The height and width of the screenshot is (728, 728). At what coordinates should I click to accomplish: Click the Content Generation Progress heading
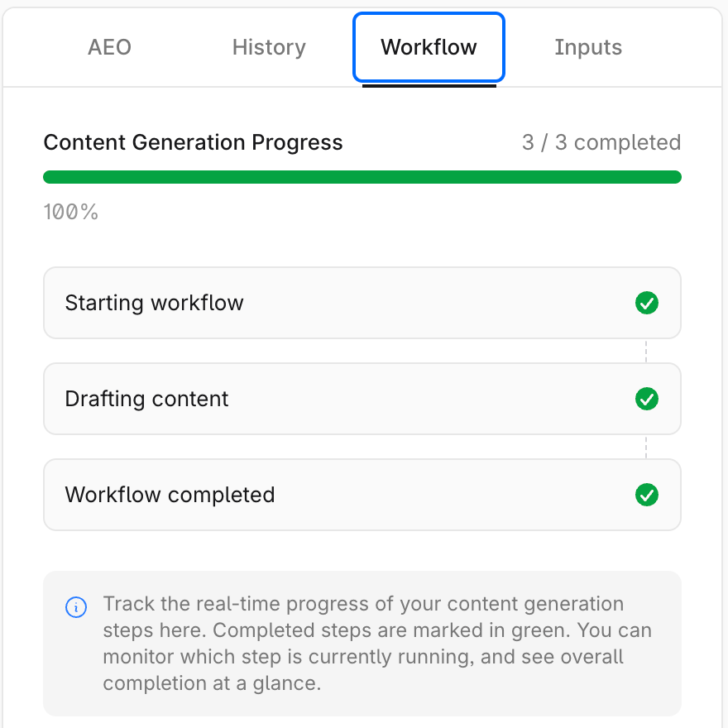[x=193, y=142]
